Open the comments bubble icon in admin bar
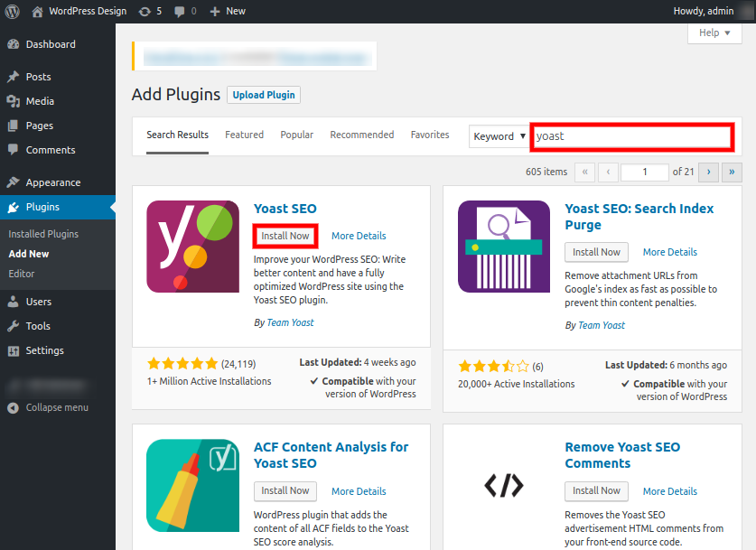The image size is (756, 550). (x=180, y=12)
